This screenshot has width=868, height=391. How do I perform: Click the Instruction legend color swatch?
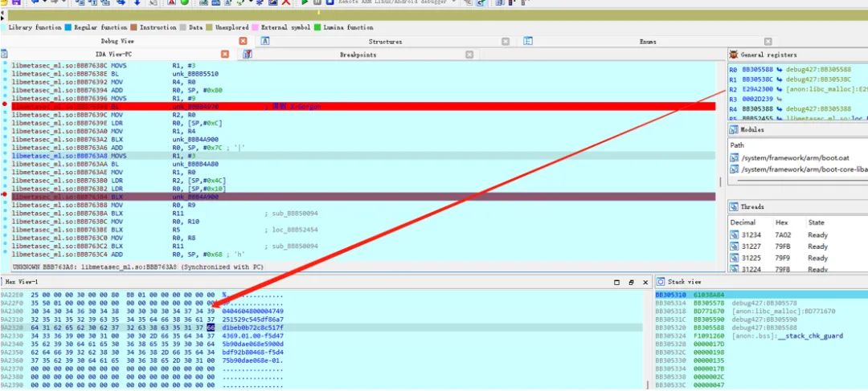(x=133, y=27)
